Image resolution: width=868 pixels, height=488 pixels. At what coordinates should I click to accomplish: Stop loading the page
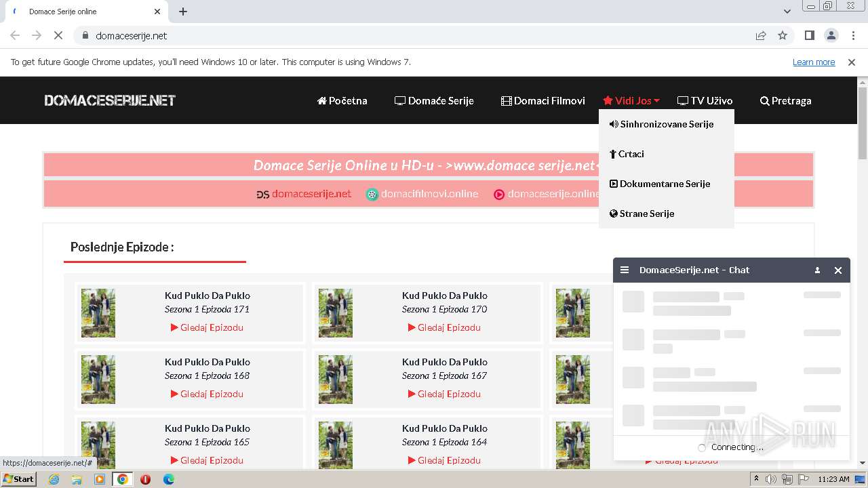[x=58, y=35]
